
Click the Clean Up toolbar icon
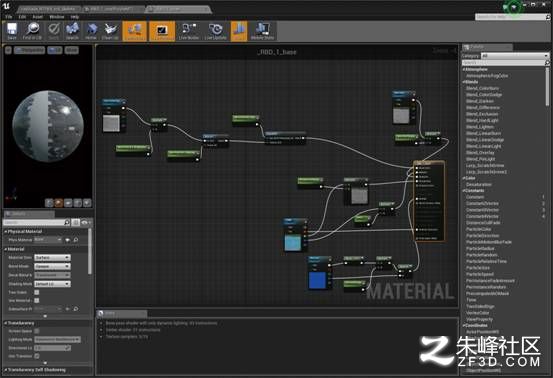(110, 31)
